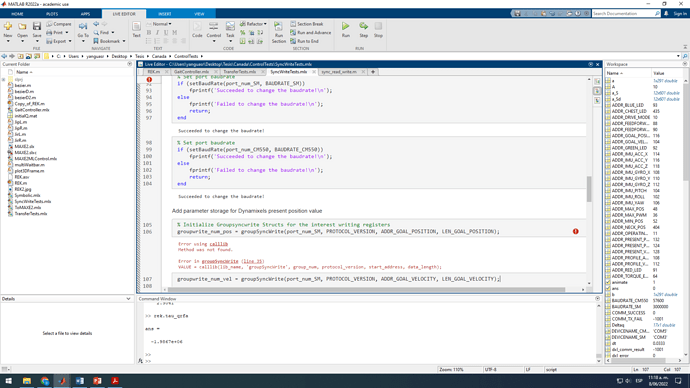690x388 pixels.
Task: Toggle monospace text formatting
Action: pyautogui.click(x=175, y=33)
